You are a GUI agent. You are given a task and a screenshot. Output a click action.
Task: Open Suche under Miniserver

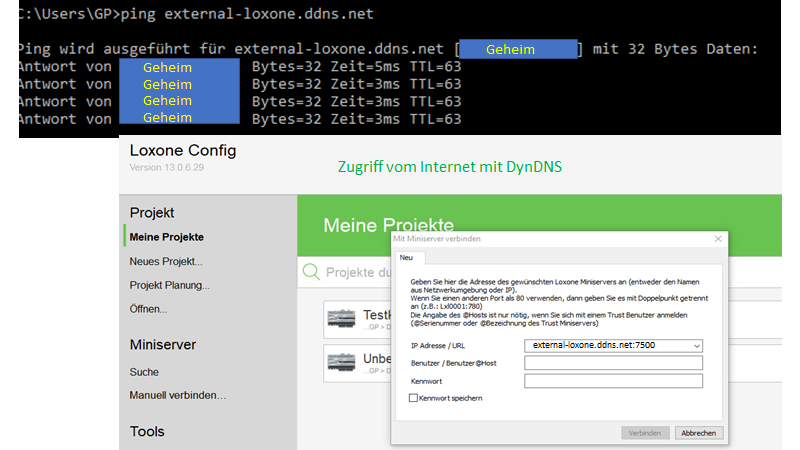tap(144, 372)
